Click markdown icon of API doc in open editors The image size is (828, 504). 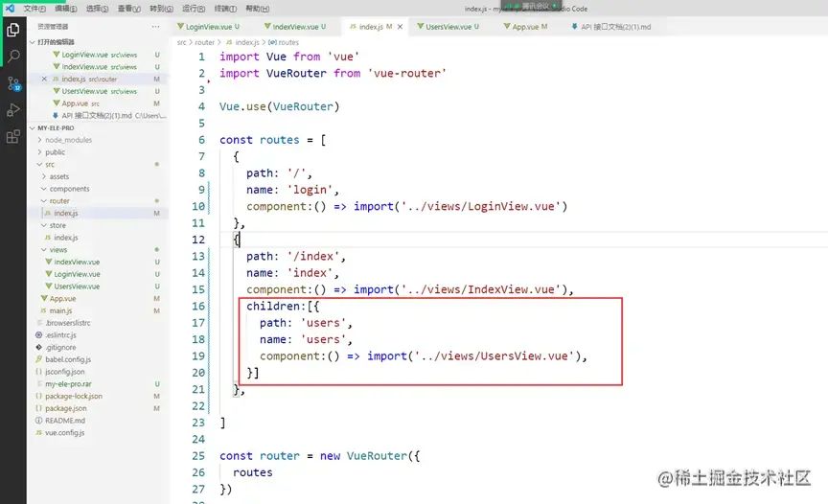click(x=56, y=115)
